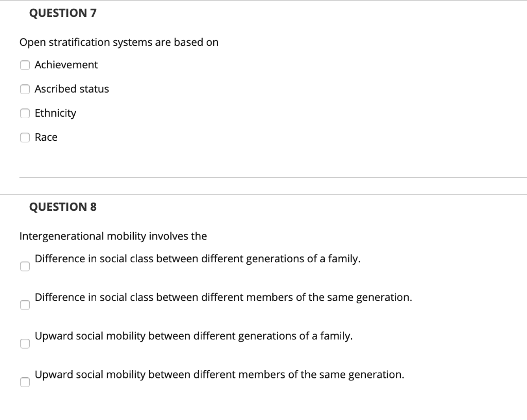
Task: Click the Achievement answer label text
Action: (66, 65)
